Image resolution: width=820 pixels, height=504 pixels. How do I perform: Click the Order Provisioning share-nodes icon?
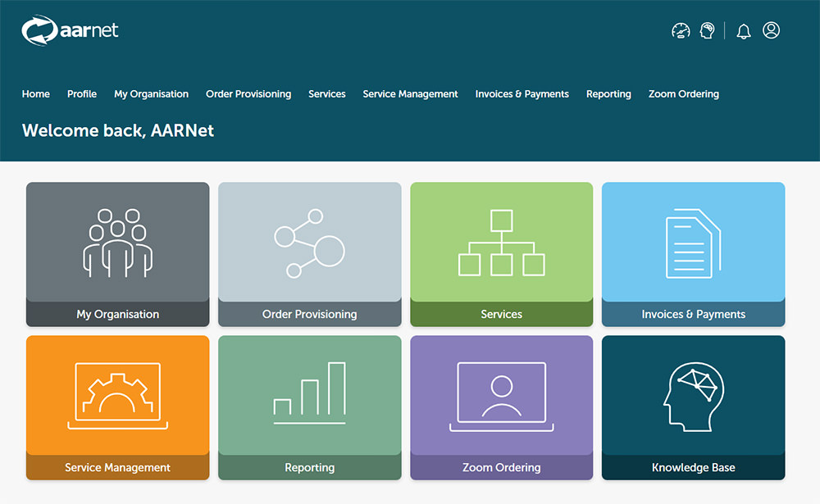pos(310,243)
